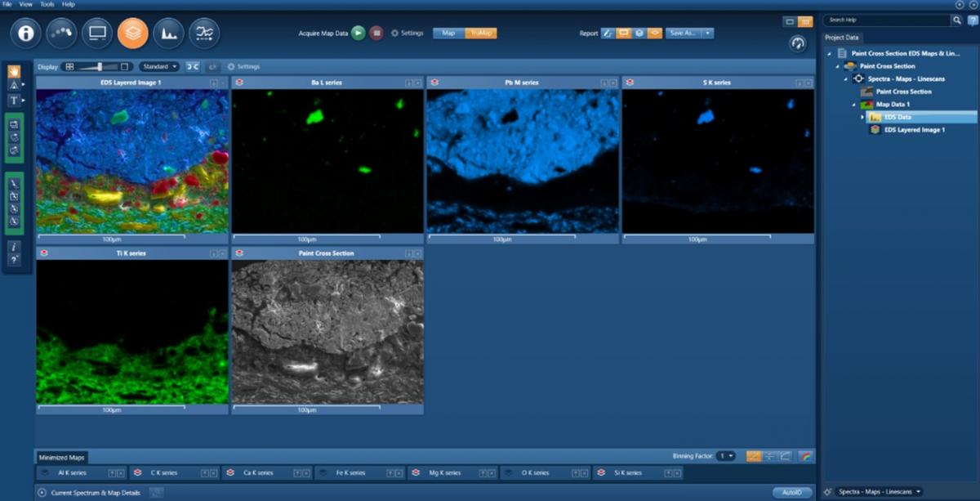Toggle Map mode button
Image resolution: width=980 pixels, height=501 pixels.
[448, 33]
